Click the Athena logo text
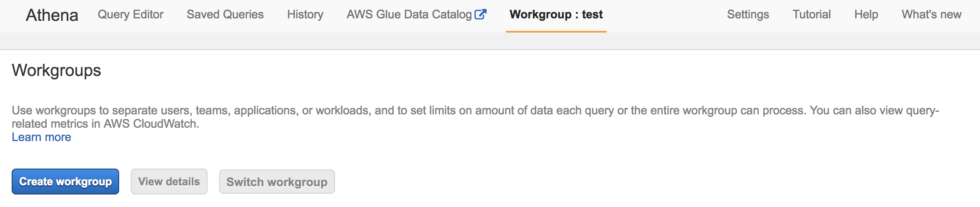Screen dimensions: 980x207 click(52, 15)
